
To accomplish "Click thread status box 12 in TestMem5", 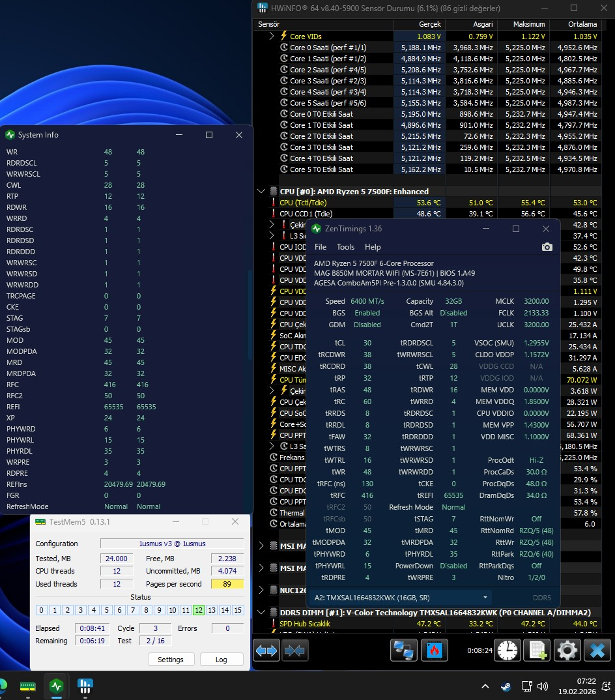I will 199,610.
